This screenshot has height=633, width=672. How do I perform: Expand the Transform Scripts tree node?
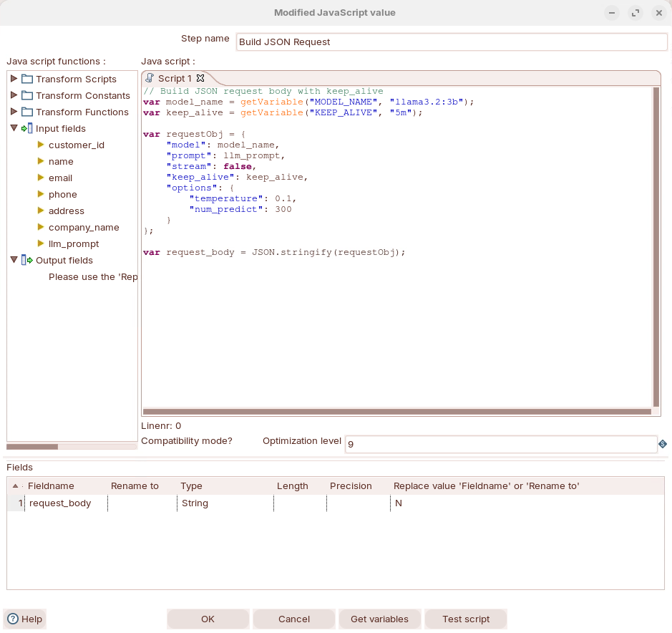[14, 79]
